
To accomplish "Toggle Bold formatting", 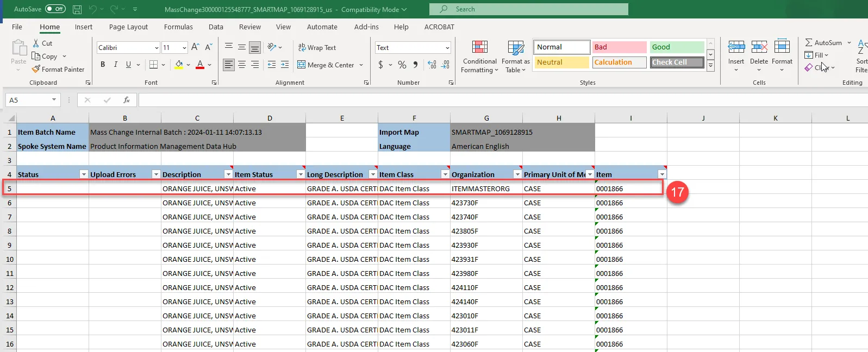I will pyautogui.click(x=103, y=65).
